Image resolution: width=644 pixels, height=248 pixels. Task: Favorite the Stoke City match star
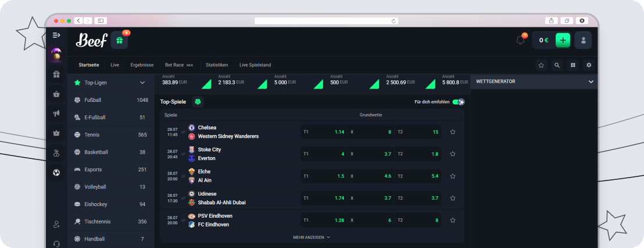[x=453, y=154]
